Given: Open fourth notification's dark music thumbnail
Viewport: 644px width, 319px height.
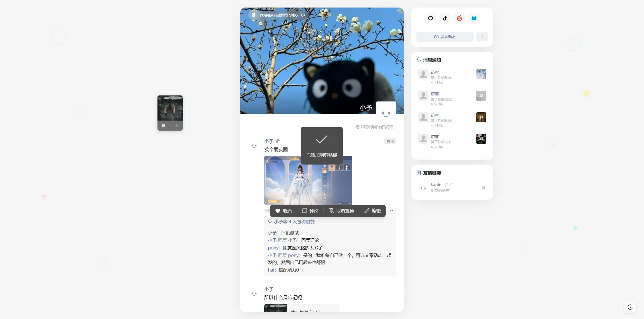Looking at the screenshot, I should tap(481, 139).
